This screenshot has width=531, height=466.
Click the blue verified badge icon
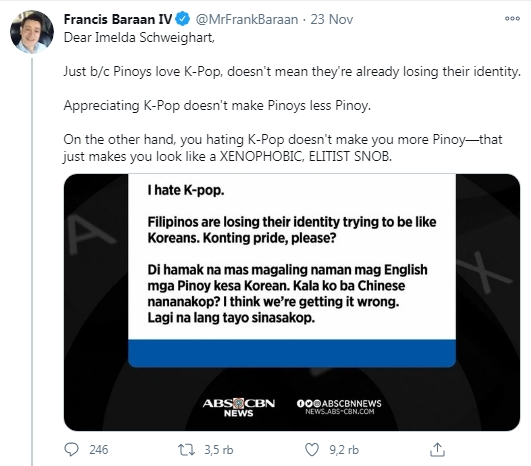(x=183, y=19)
